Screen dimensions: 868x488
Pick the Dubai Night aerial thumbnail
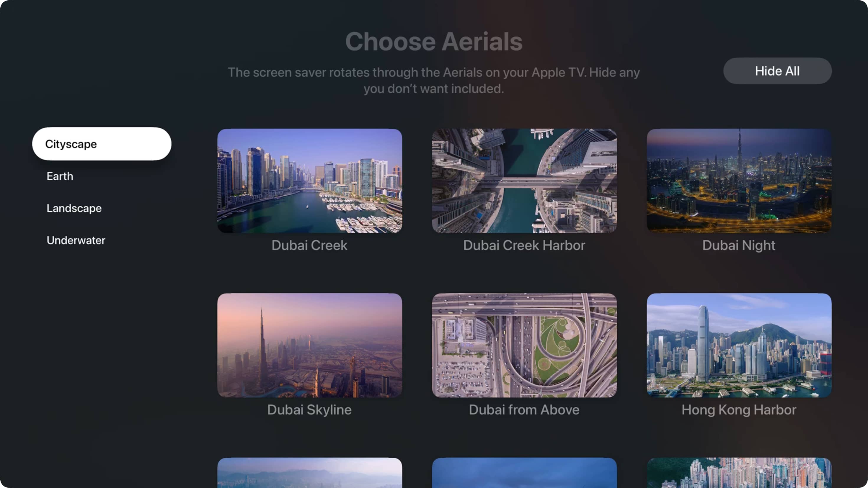click(739, 181)
